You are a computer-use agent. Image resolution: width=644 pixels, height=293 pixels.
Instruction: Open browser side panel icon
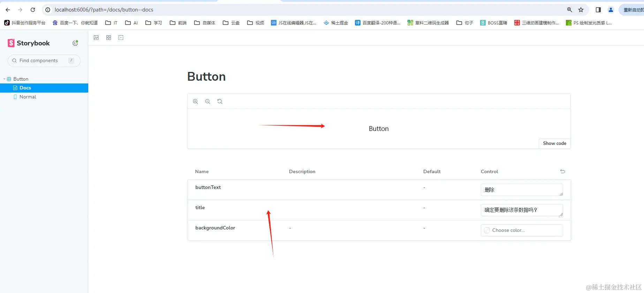pyautogui.click(x=598, y=10)
